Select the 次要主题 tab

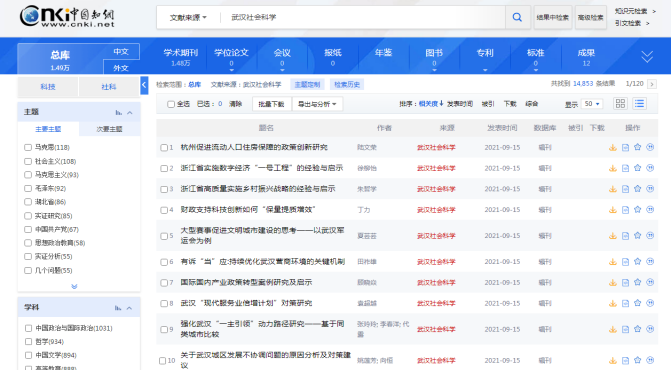click(x=109, y=129)
